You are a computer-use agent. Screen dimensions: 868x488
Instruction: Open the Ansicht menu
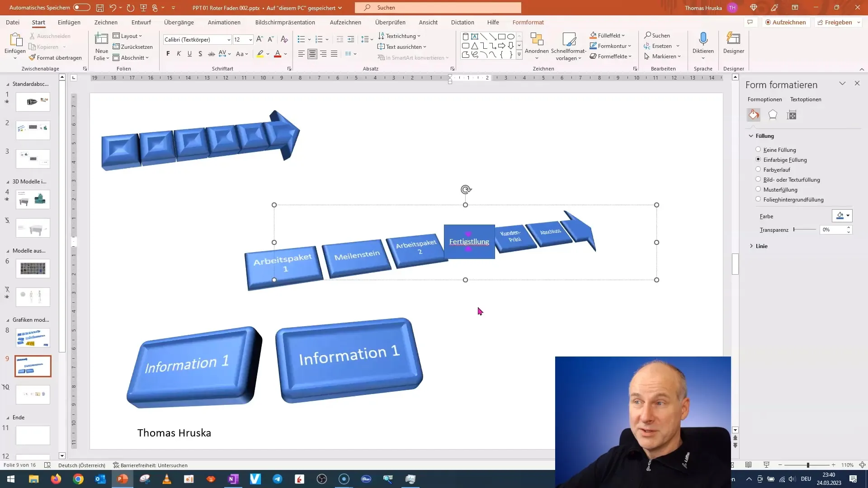point(428,22)
